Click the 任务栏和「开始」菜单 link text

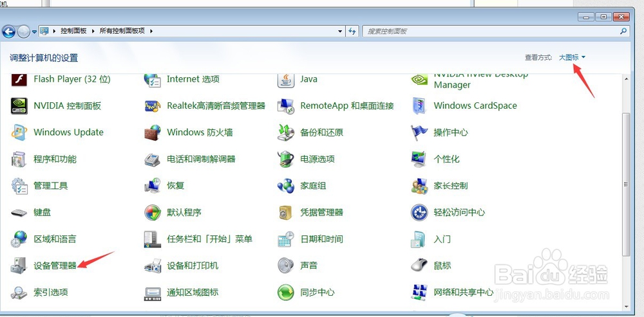(x=209, y=239)
